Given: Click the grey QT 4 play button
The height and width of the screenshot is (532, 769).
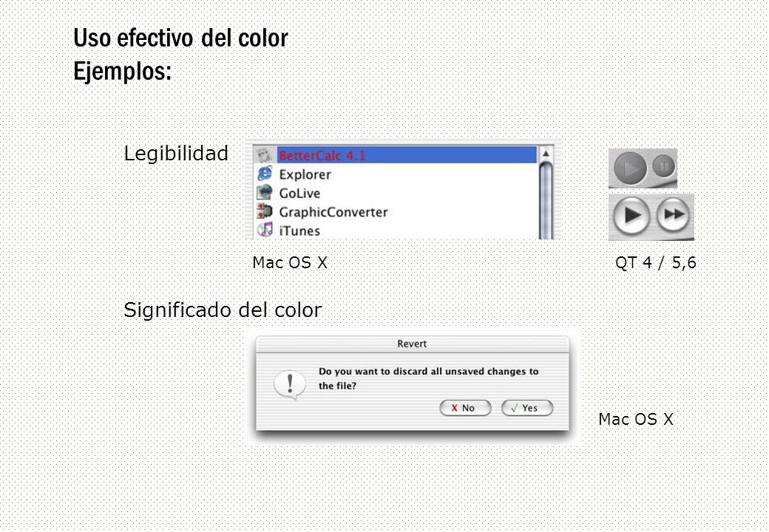Looking at the screenshot, I should pos(630,168).
